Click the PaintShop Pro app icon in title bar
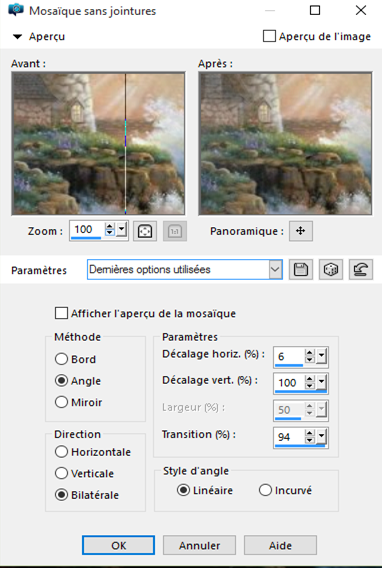Image resolution: width=382 pixels, height=568 pixels. (16, 10)
